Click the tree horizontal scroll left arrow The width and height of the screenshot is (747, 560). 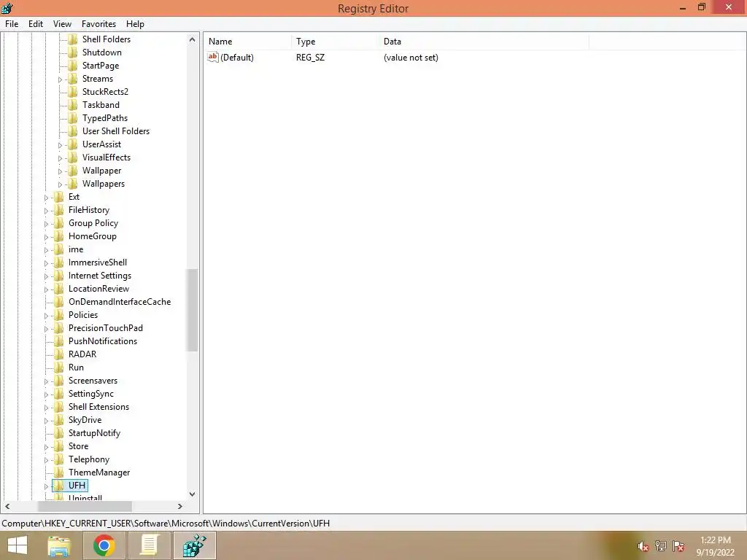pyautogui.click(x=7, y=506)
